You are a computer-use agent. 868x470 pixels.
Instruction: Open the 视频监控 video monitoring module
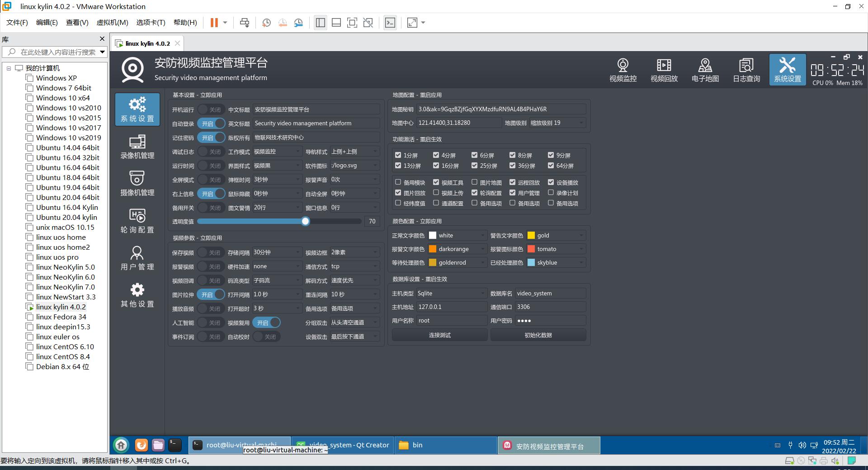[x=623, y=70]
